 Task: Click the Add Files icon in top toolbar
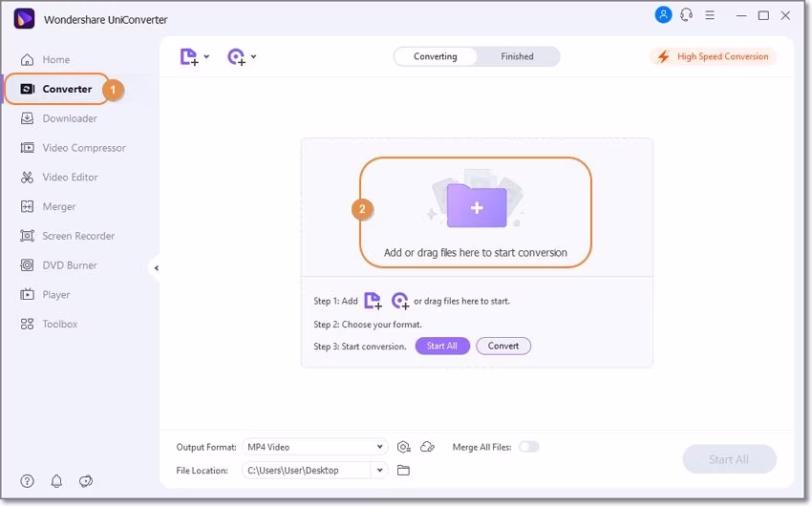point(189,57)
